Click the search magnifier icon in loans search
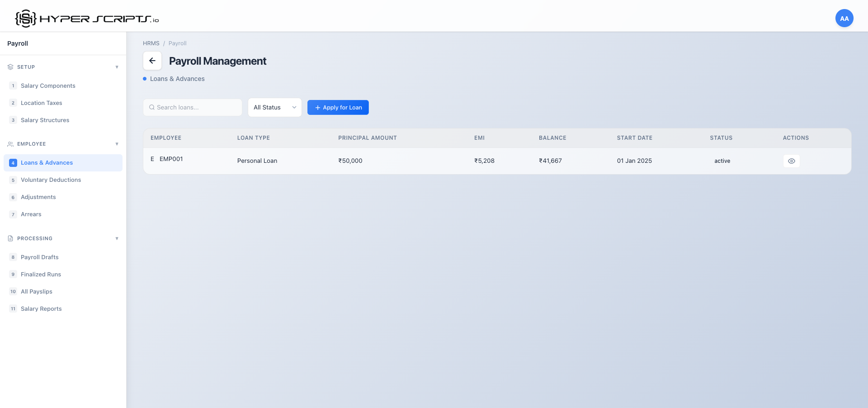 [151, 107]
